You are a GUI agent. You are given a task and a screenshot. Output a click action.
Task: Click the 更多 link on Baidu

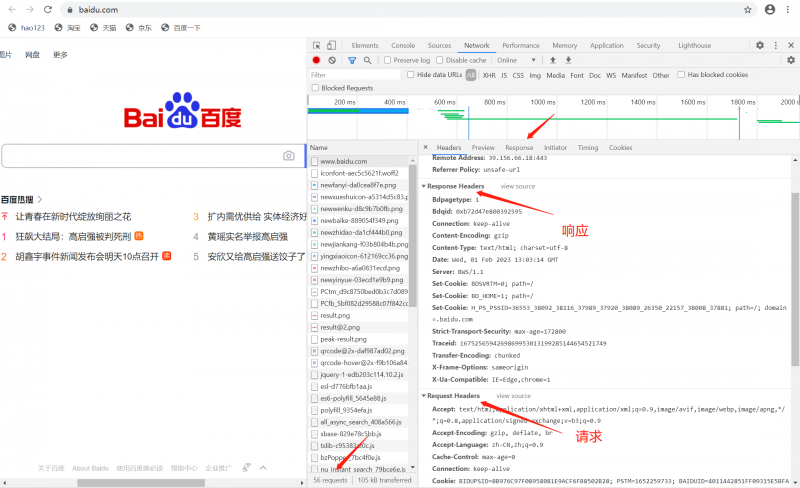pos(60,55)
